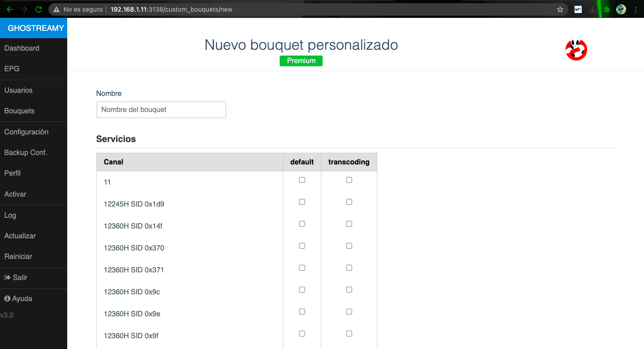Click the Nombre del bouquet field
The width and height of the screenshot is (644, 349).
click(161, 110)
